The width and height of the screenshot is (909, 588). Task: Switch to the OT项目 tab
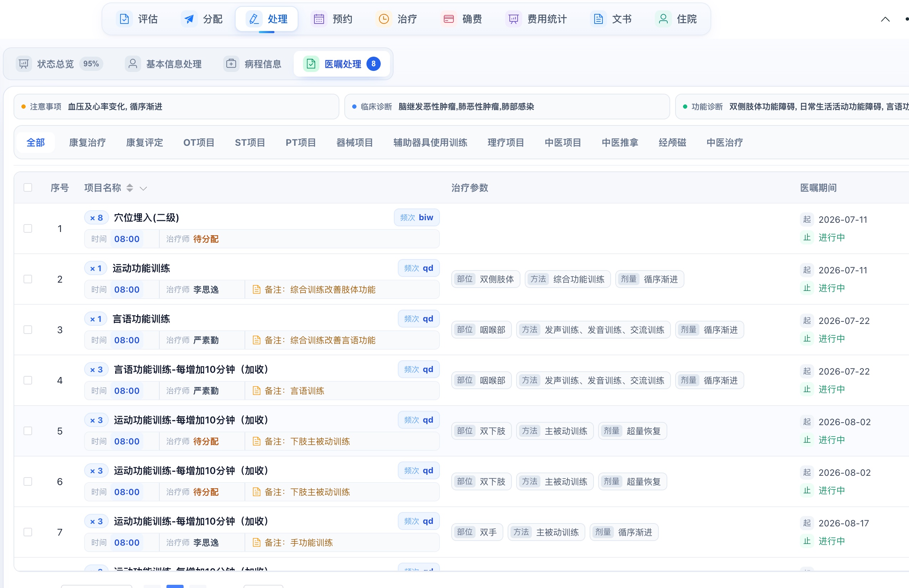click(199, 143)
